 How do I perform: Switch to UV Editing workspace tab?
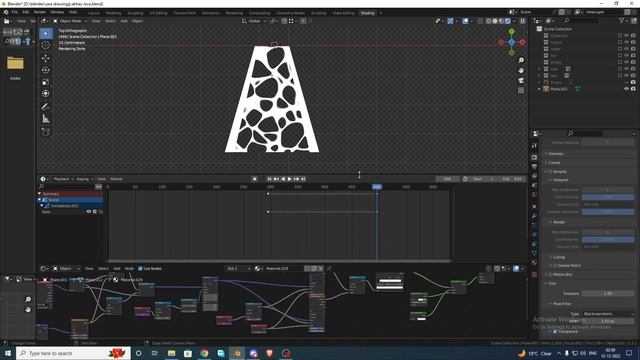(158, 13)
